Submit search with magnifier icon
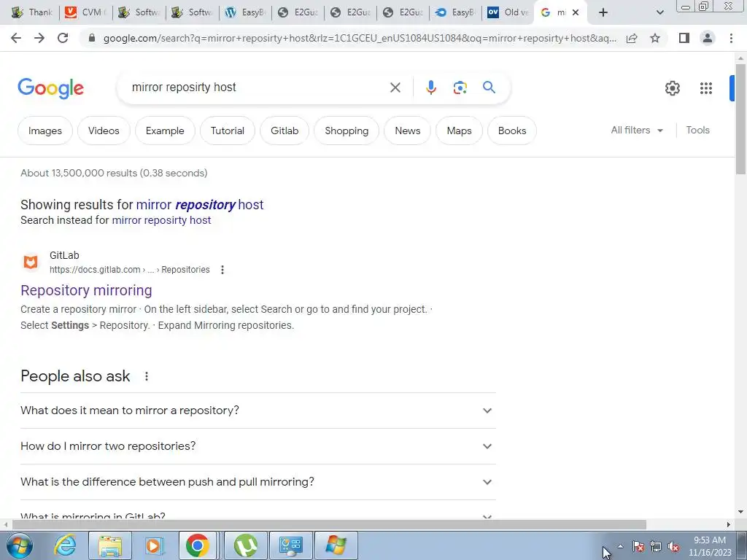The width and height of the screenshot is (747, 560). 489,87
